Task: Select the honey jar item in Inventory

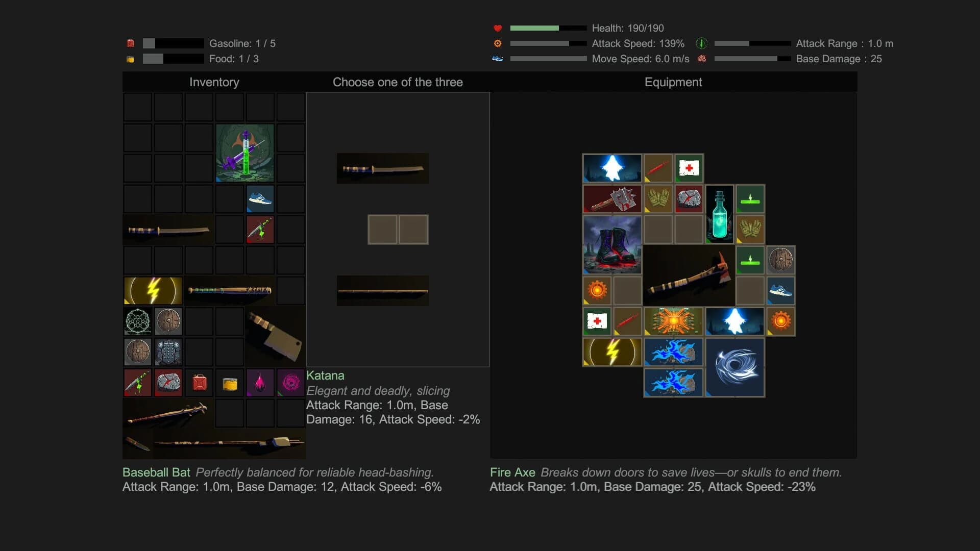Action: [230, 382]
